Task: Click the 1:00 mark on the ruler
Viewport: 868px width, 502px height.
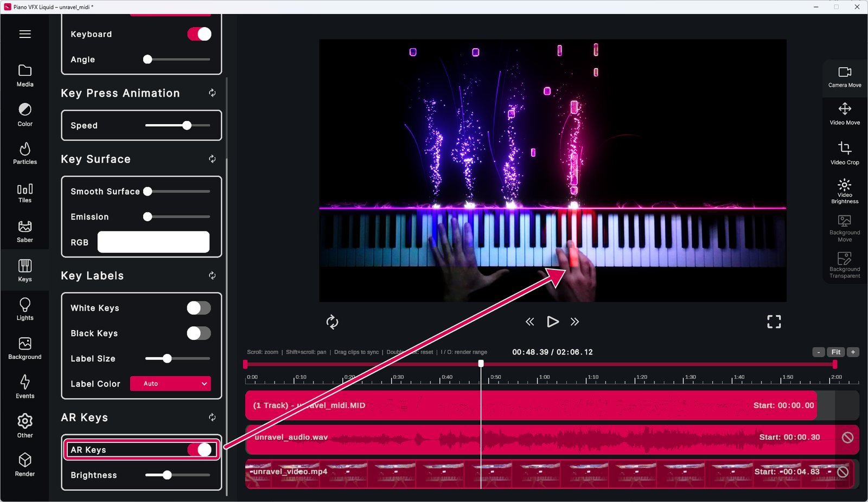Action: (544, 377)
